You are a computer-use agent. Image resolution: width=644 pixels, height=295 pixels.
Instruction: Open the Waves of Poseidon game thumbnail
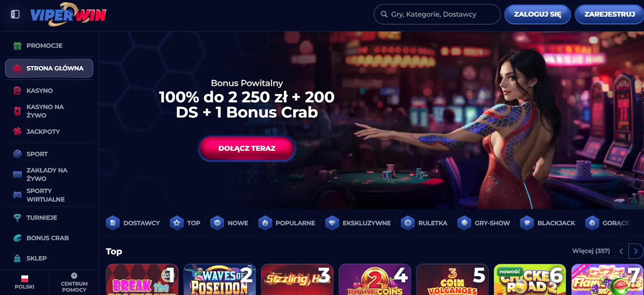220,280
